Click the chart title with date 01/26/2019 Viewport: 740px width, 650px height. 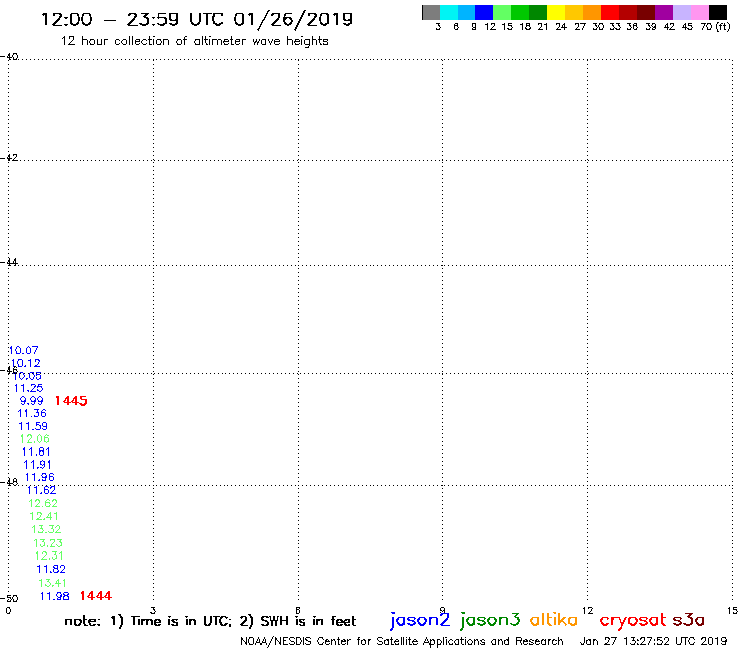(197, 19)
